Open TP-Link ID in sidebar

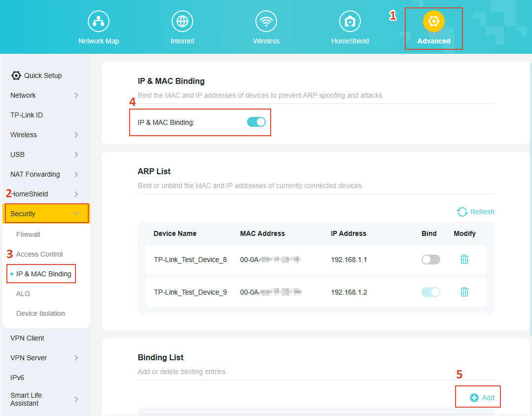(27, 115)
